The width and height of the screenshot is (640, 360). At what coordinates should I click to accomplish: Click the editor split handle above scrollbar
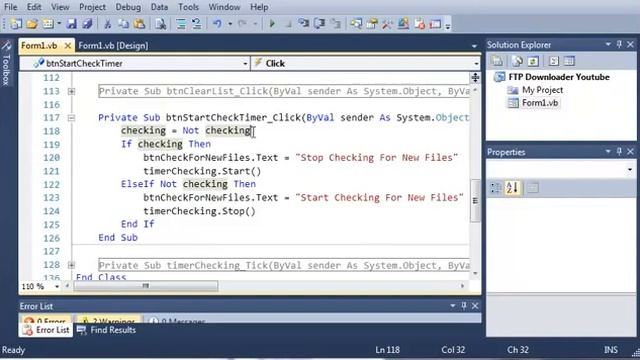pyautogui.click(x=475, y=78)
